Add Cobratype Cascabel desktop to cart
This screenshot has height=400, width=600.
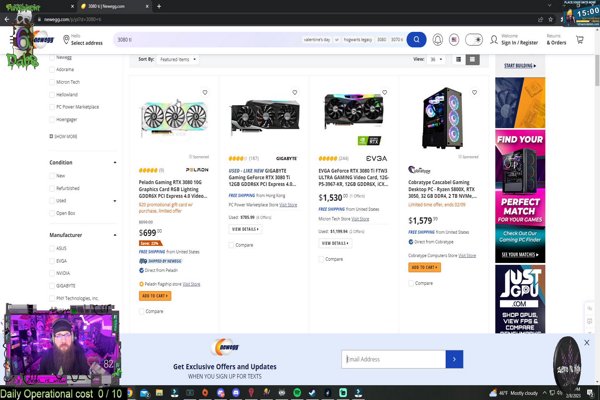tap(424, 267)
